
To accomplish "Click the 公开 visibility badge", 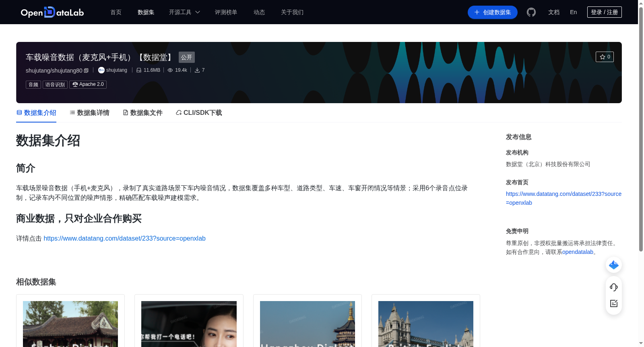I will 187,57.
